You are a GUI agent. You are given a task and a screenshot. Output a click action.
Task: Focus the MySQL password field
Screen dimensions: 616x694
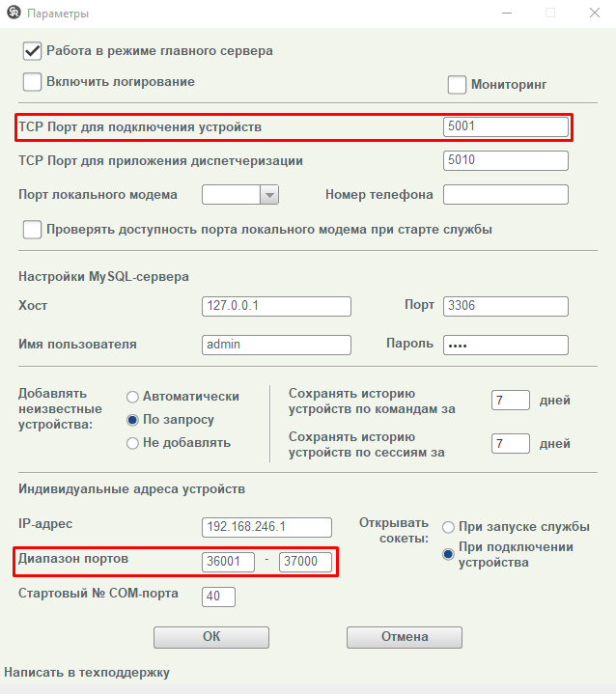(x=505, y=345)
